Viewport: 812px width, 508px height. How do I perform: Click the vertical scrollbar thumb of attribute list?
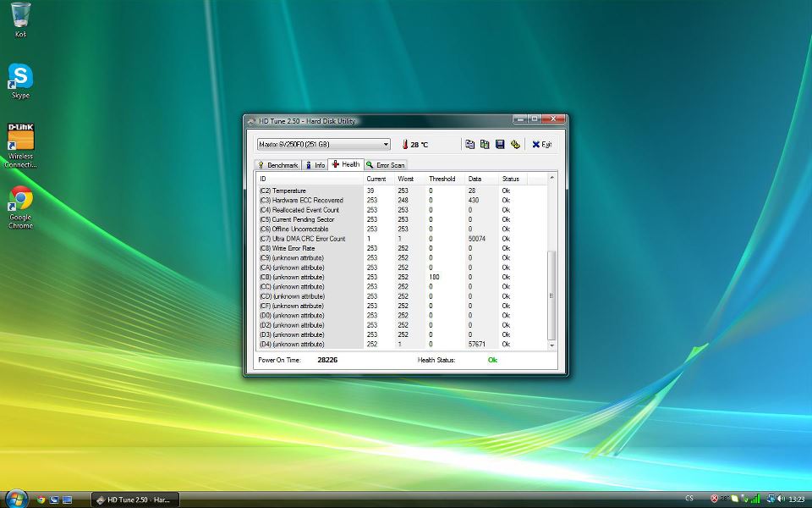click(x=551, y=295)
